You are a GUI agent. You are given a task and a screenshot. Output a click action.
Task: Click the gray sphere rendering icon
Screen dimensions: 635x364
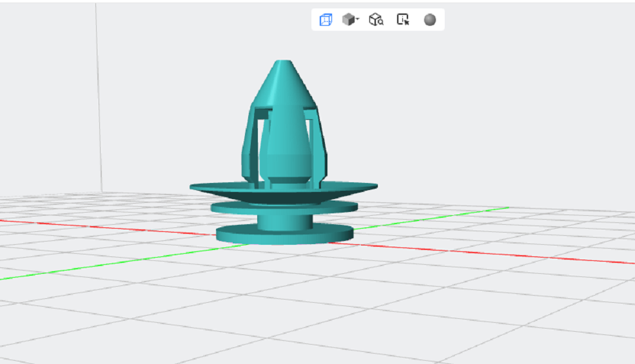[x=430, y=19]
